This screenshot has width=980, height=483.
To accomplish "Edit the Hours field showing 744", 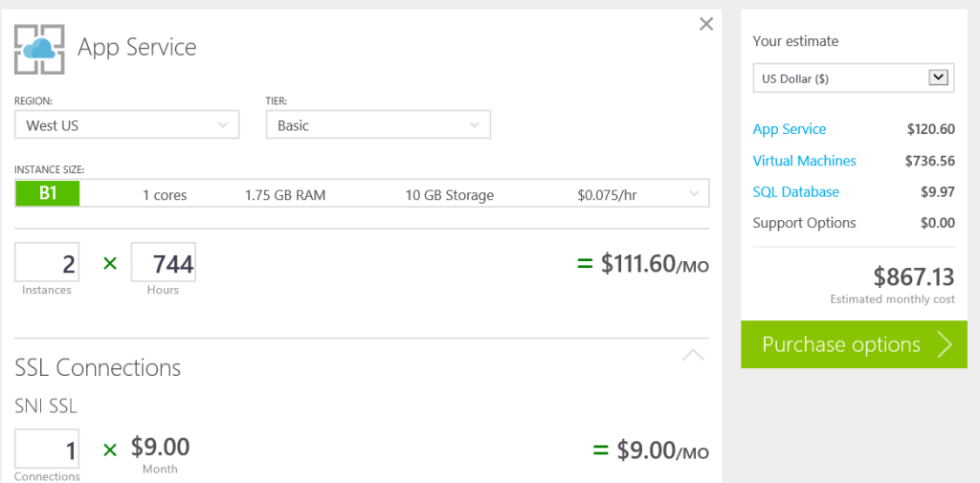I will [163, 262].
